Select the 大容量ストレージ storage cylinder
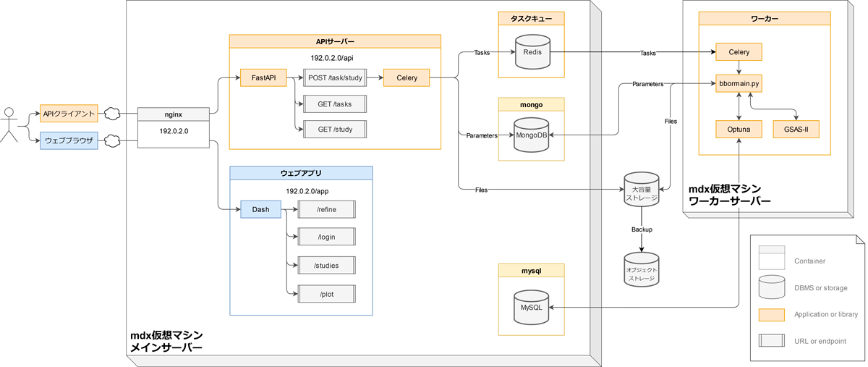 pyautogui.click(x=642, y=189)
